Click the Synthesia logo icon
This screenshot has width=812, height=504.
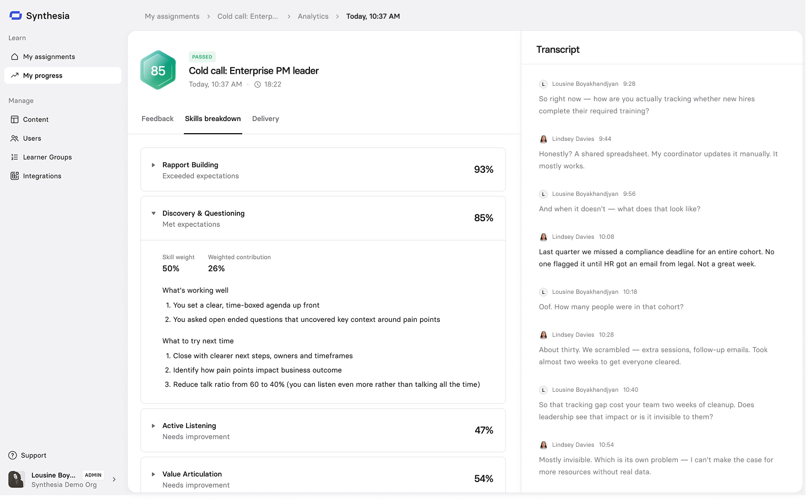[x=15, y=16]
